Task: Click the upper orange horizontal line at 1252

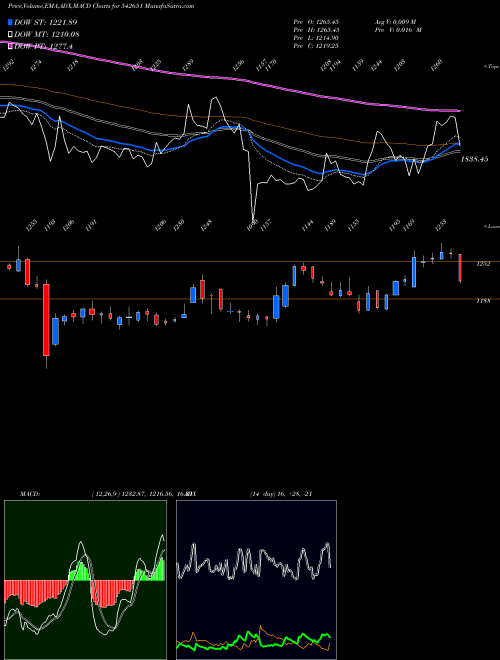Action: point(250,262)
